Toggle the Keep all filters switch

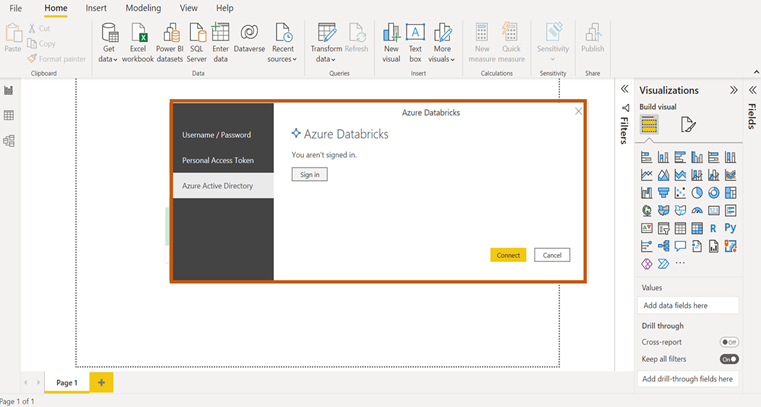[x=729, y=359]
